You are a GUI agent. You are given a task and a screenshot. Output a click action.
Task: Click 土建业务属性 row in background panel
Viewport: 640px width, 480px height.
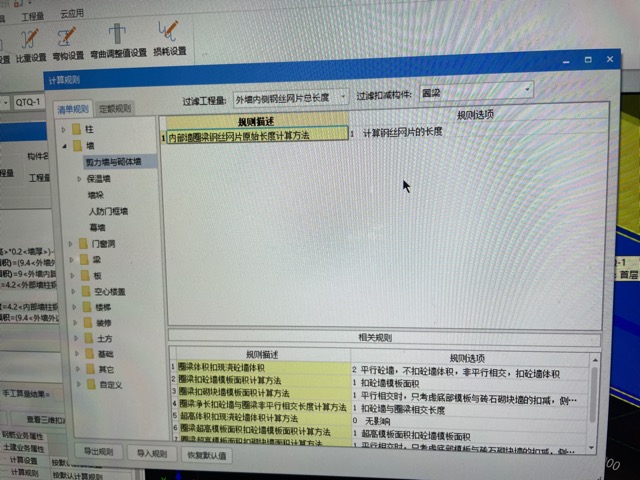[x=24, y=448]
